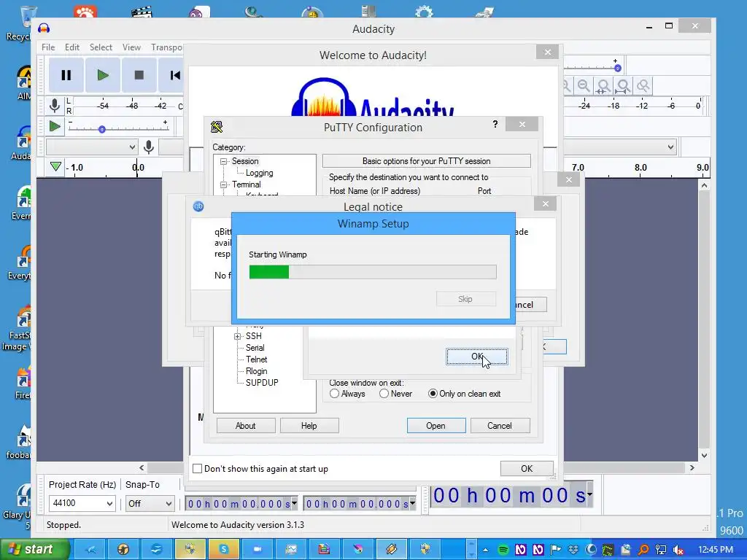Click the Winamp Setup progress bar
Screen dimensions: 747x560
click(x=373, y=272)
